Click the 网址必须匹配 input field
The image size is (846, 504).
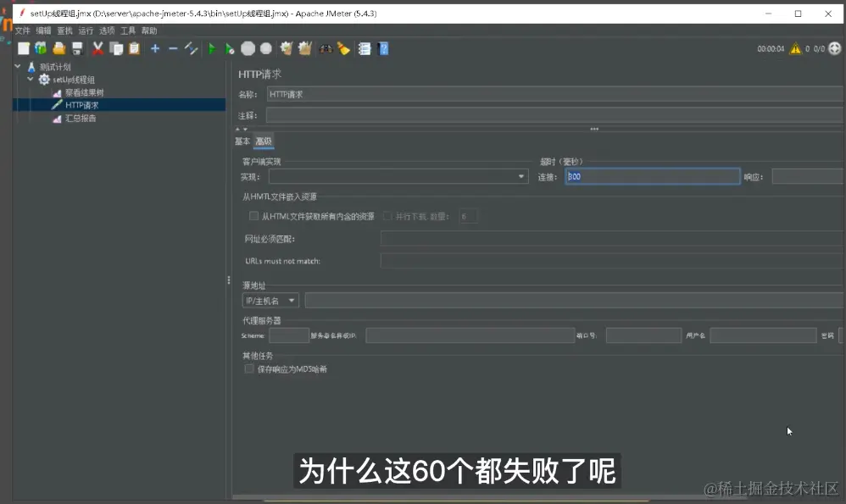click(x=612, y=238)
